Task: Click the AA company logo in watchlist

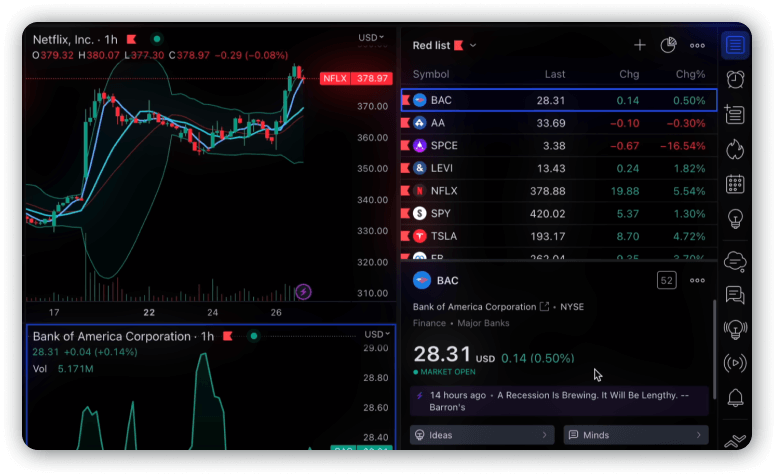Action: click(x=420, y=123)
